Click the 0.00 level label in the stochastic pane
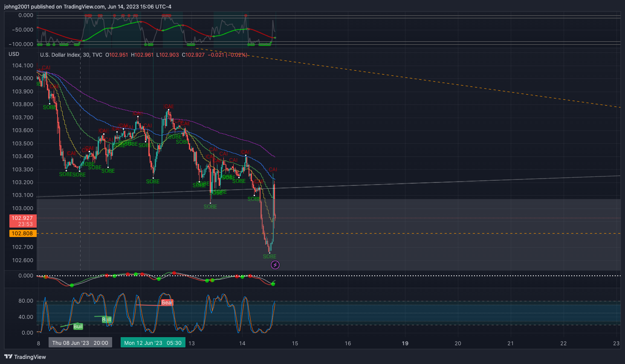Screen dimensions: 625x364 (27, 333)
